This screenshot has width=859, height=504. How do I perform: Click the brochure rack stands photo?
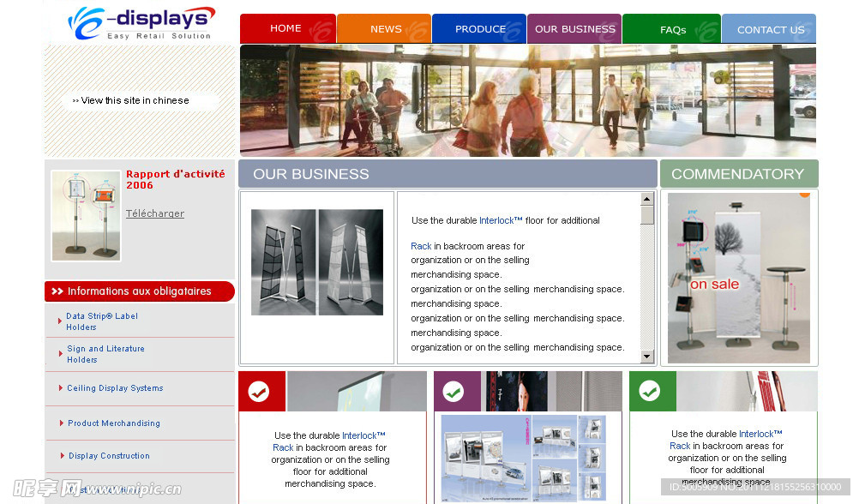tap(317, 262)
